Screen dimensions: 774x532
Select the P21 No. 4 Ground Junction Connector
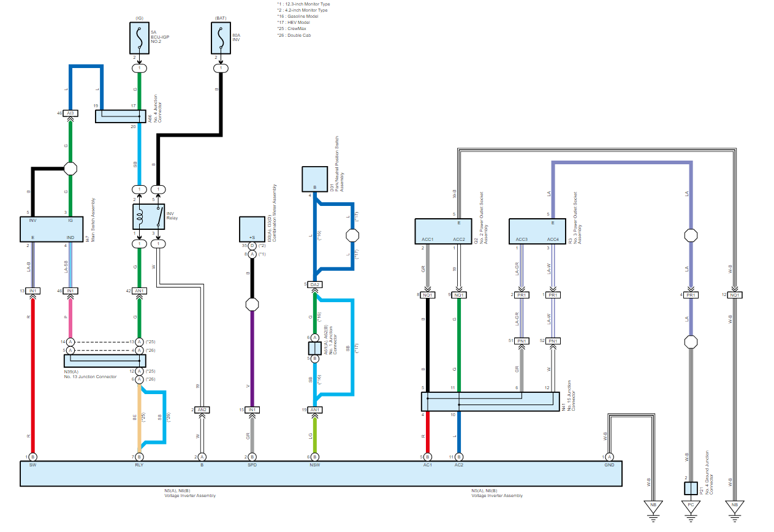click(x=691, y=488)
